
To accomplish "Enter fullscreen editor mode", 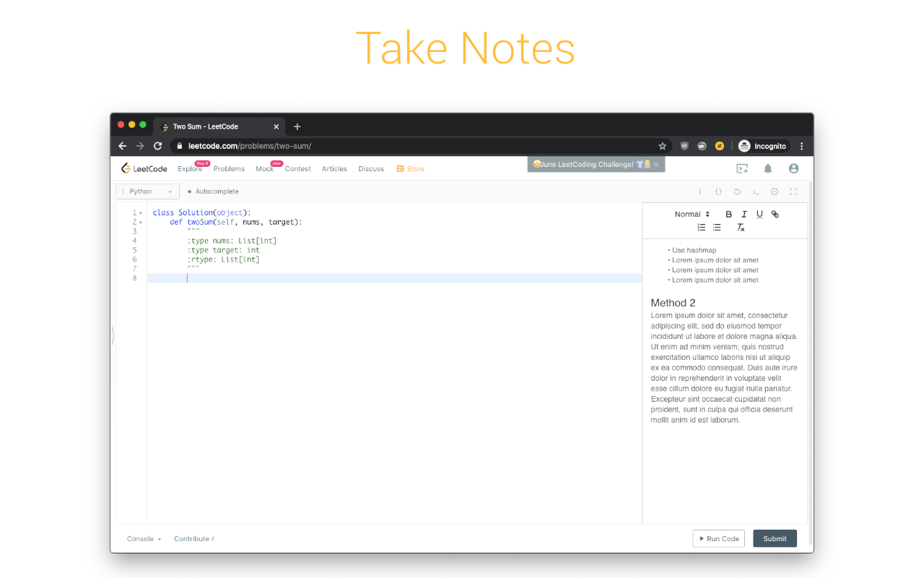I will pyautogui.click(x=793, y=191).
